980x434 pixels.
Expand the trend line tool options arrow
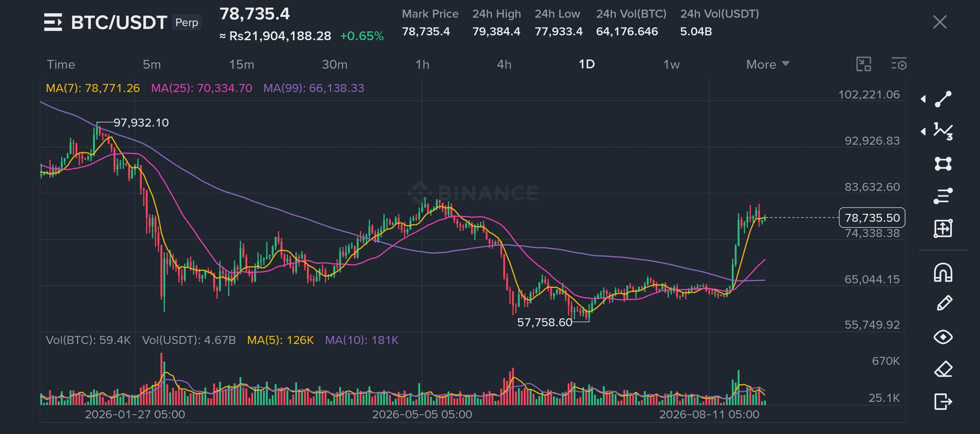tap(924, 99)
